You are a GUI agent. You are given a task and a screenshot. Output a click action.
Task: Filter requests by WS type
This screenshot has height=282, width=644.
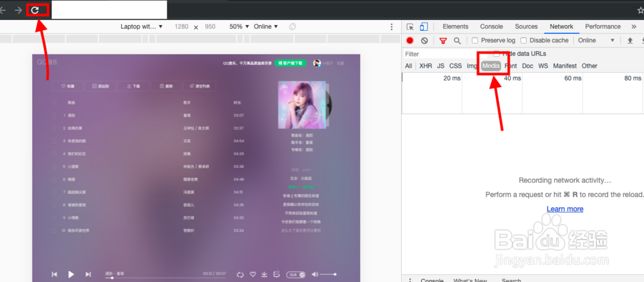click(544, 66)
